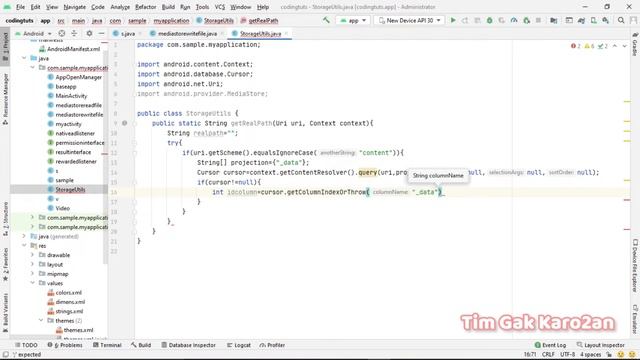The image size is (640, 360).
Task: Open the Profile app gauge icon
Action: pyautogui.click(x=514, y=20)
